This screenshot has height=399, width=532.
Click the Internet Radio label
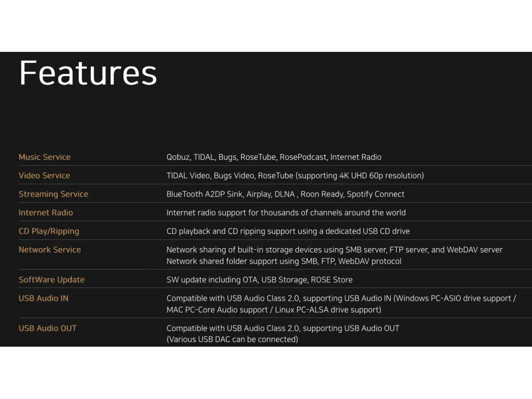tap(46, 213)
